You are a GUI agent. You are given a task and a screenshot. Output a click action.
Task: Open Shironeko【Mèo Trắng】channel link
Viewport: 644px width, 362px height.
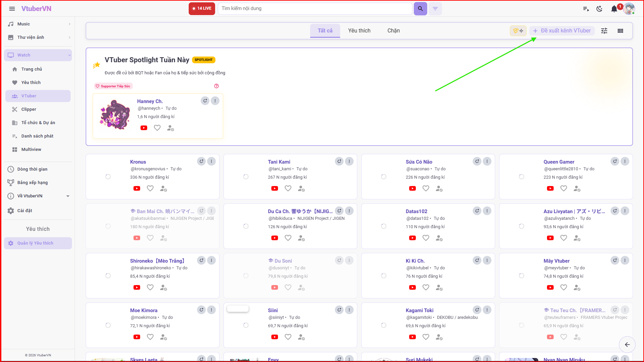[157, 261]
